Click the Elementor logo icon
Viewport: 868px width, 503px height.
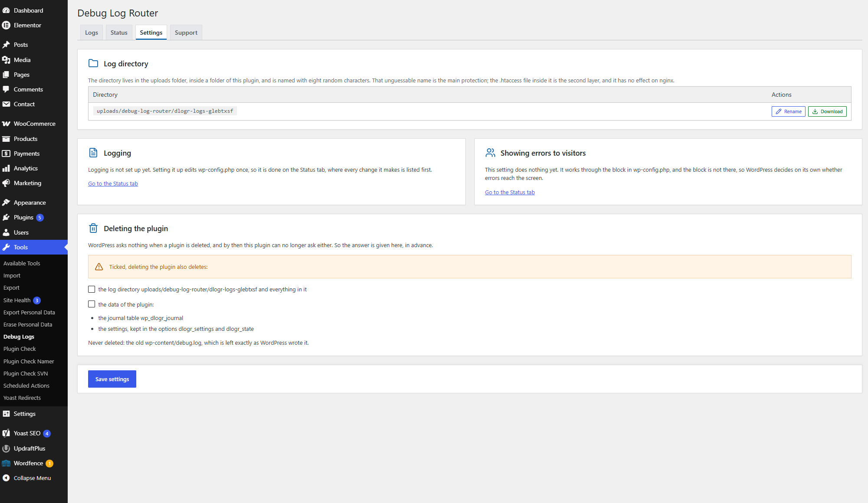6,25
